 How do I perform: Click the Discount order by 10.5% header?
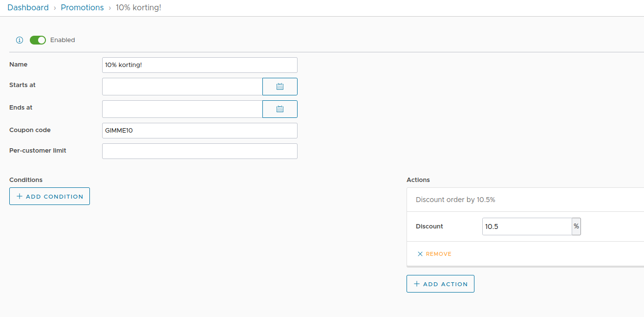pyautogui.click(x=455, y=200)
